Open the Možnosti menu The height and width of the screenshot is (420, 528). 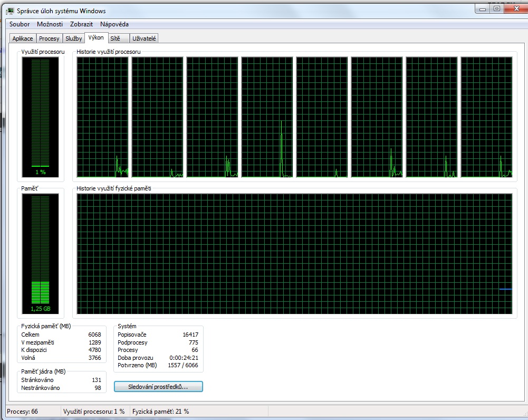tap(50, 24)
